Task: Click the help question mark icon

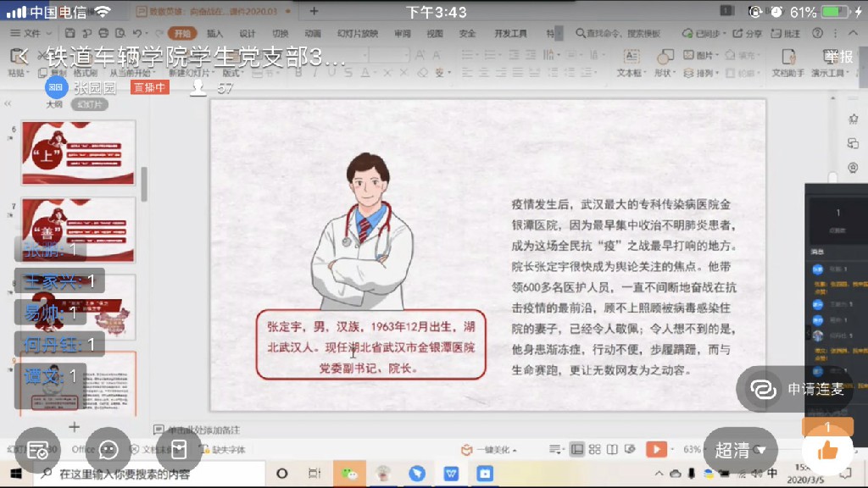Action: [x=817, y=33]
